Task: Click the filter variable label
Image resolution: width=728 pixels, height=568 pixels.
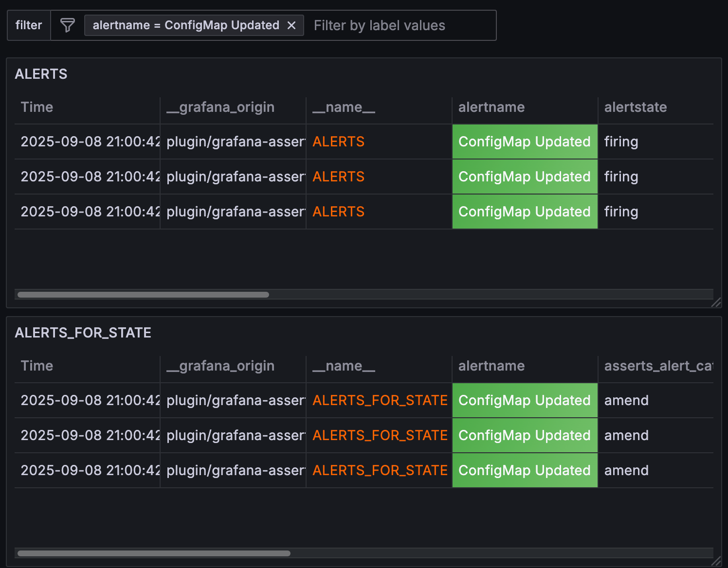Action: coord(29,25)
